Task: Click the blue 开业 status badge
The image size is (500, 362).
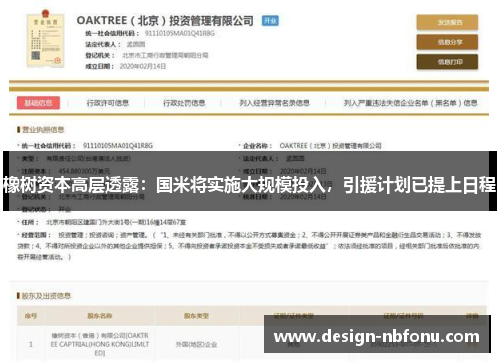Action: tap(270, 21)
